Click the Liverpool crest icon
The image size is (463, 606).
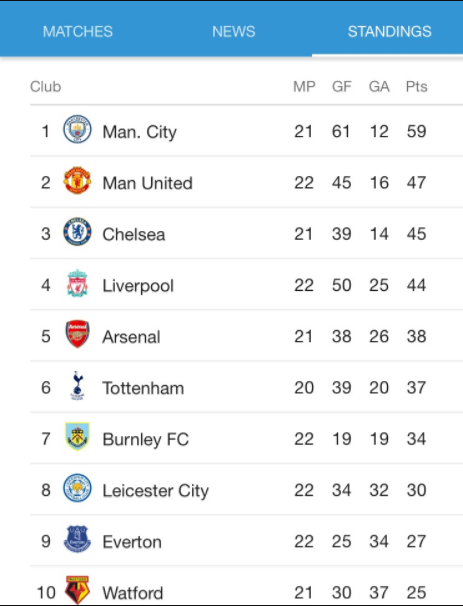(77, 283)
